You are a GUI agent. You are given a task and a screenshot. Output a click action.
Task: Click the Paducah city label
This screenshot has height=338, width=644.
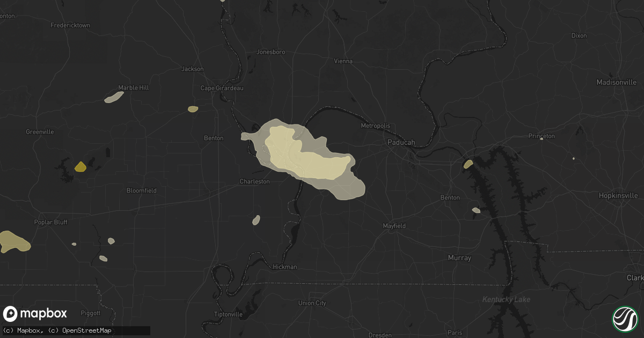point(401,142)
